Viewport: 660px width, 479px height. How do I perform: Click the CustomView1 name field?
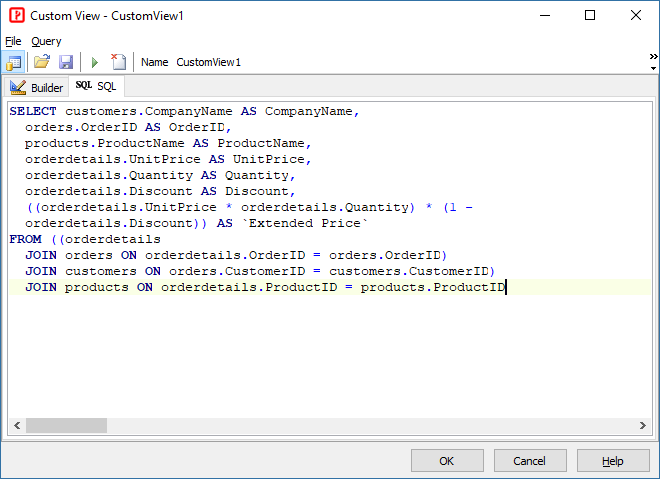pyautogui.click(x=209, y=62)
